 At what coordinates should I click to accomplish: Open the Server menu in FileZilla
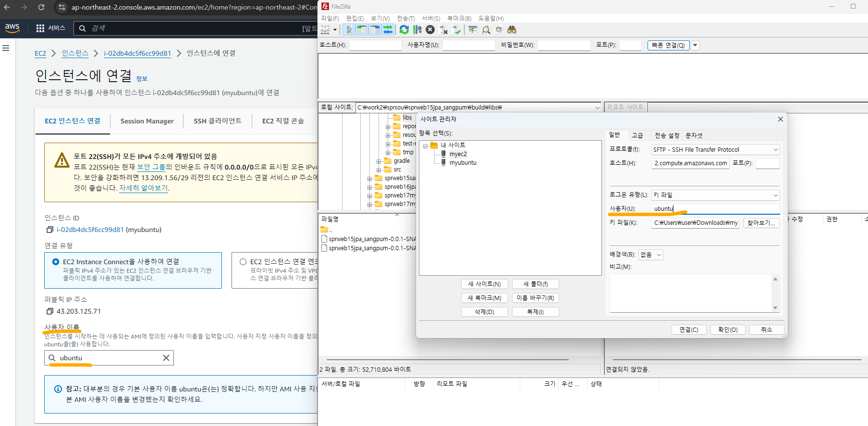[x=431, y=18]
